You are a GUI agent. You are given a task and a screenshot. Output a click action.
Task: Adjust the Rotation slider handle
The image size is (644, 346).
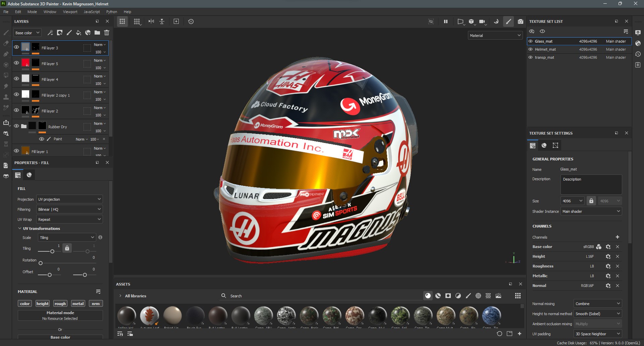[41, 263]
